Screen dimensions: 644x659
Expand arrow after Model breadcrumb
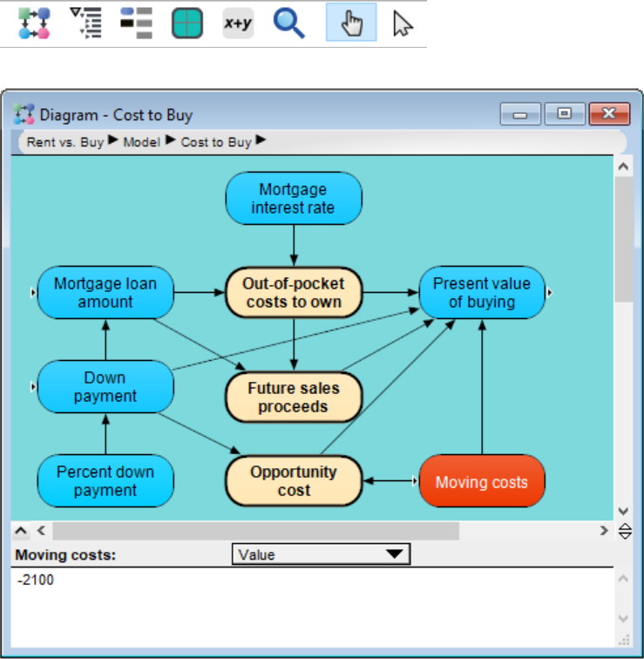170,140
